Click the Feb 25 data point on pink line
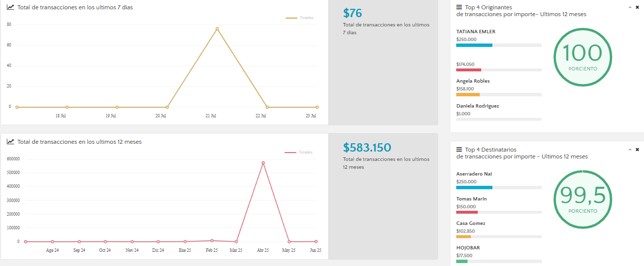Viewport: 644px width, 266px height. coord(212,241)
